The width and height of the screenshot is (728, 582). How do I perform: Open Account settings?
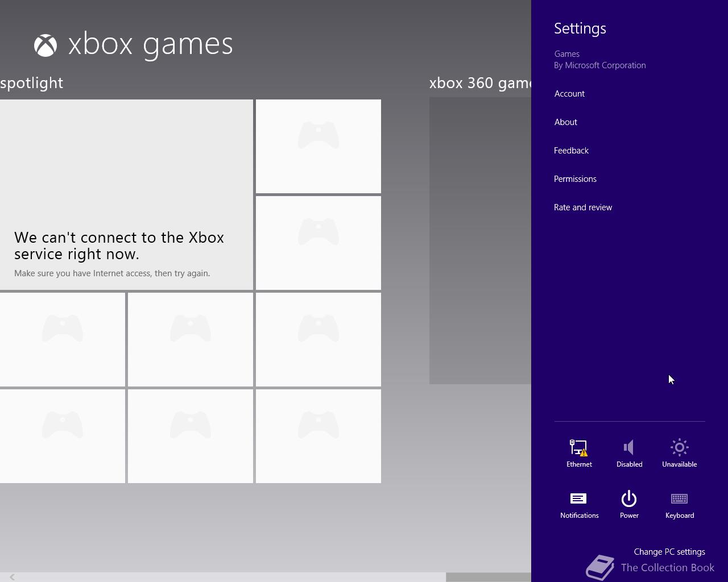pos(569,94)
